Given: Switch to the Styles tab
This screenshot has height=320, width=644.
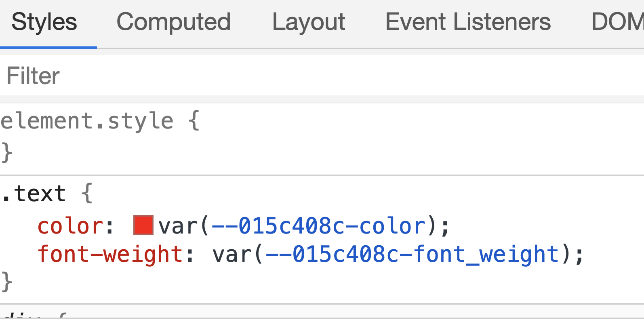Looking at the screenshot, I should coord(44,22).
